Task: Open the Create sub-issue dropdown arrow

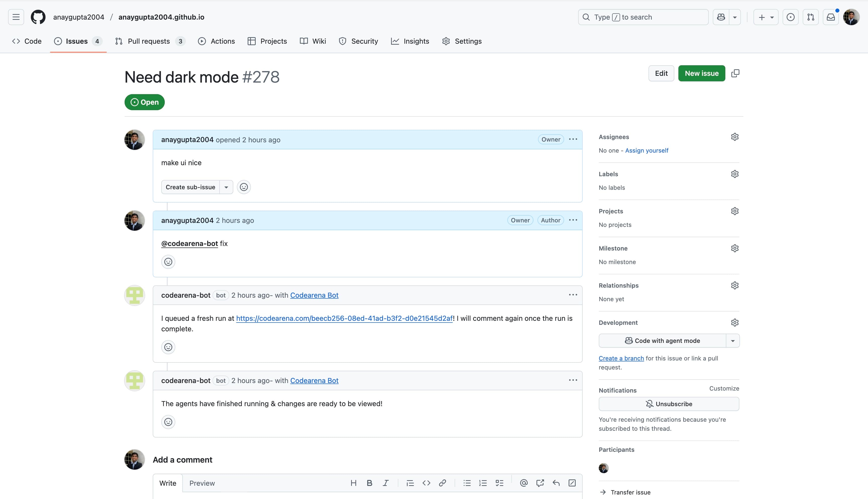Action: click(226, 187)
